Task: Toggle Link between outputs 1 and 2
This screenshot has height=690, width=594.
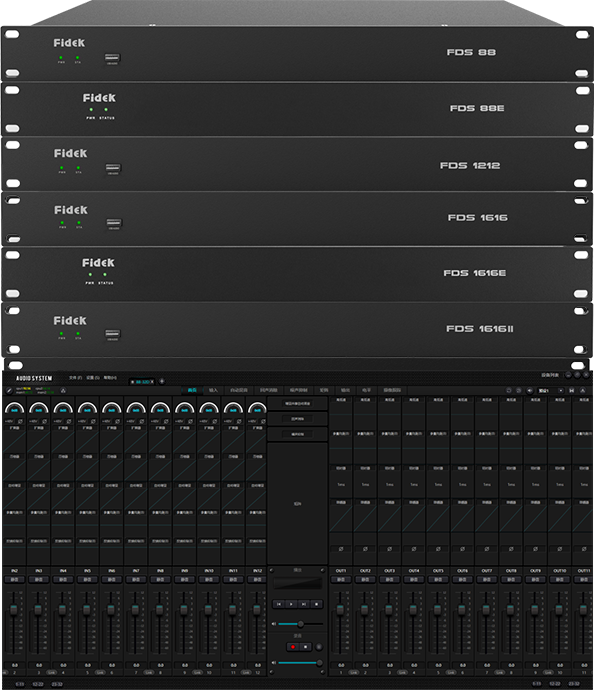Action: point(353,672)
